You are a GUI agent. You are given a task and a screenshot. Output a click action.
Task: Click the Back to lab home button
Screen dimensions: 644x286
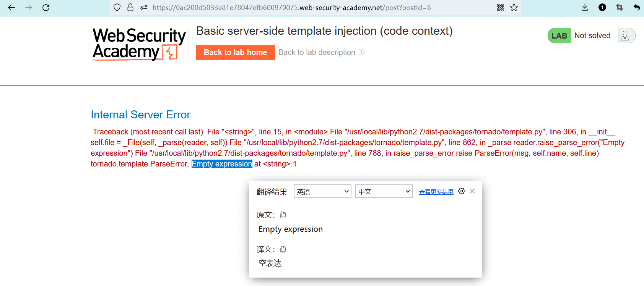(235, 52)
